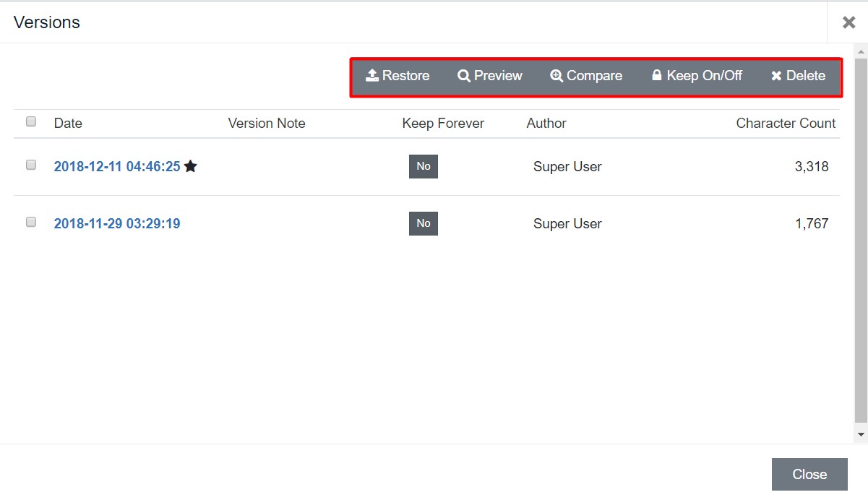Check the 2018-12-11 04:46:25 version checkbox
868x500 pixels.
coord(31,165)
